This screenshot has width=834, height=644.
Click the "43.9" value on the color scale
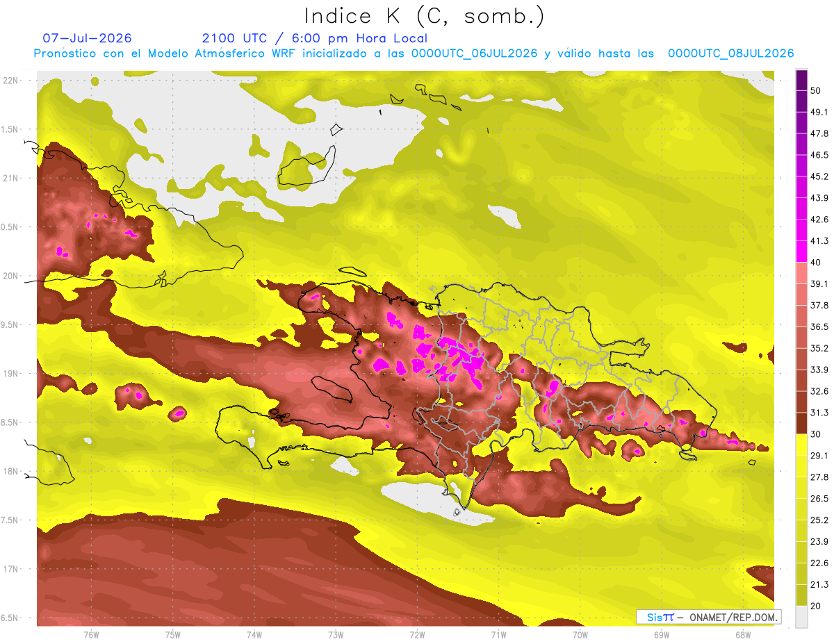tap(819, 198)
